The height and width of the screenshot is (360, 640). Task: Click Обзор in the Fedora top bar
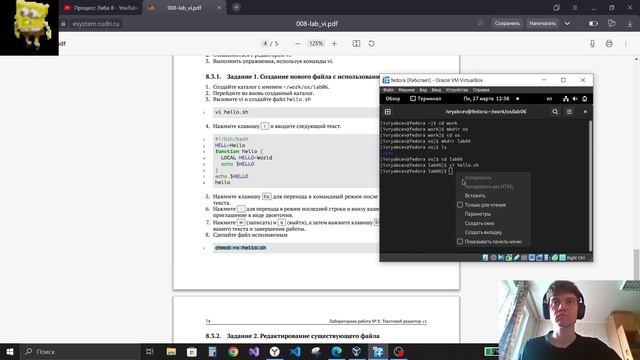pyautogui.click(x=393, y=99)
